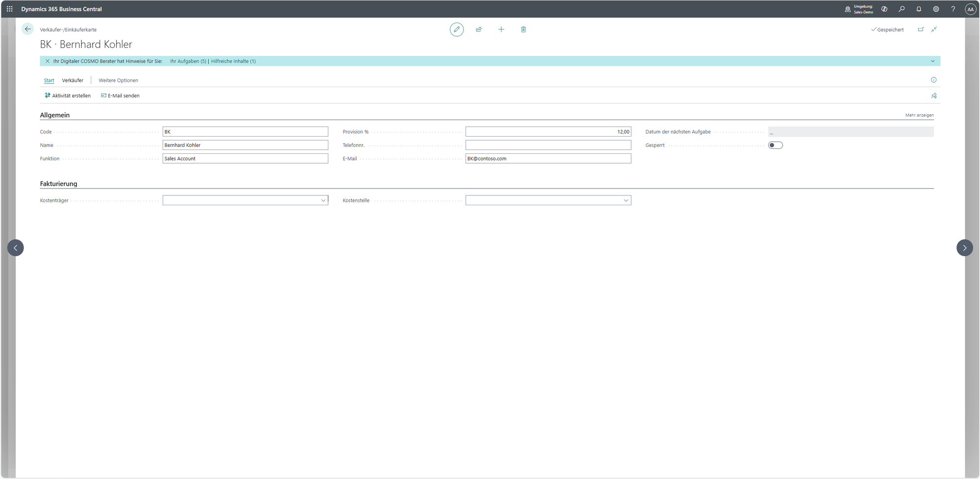Expand the COSMO Berater notification bar
This screenshot has width=980, height=479.
932,61
